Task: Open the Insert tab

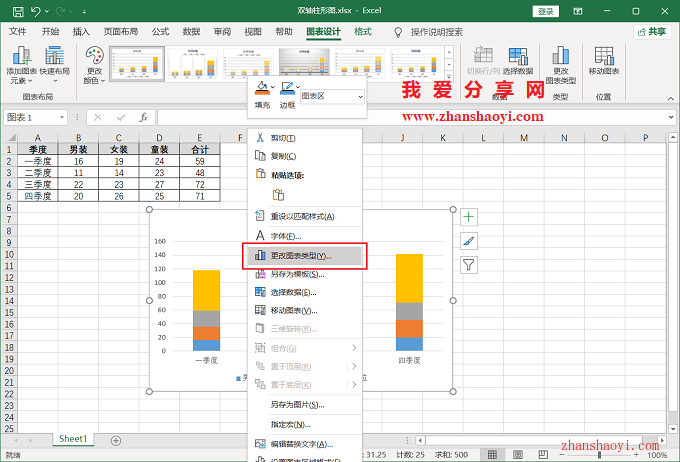Action: pyautogui.click(x=81, y=32)
